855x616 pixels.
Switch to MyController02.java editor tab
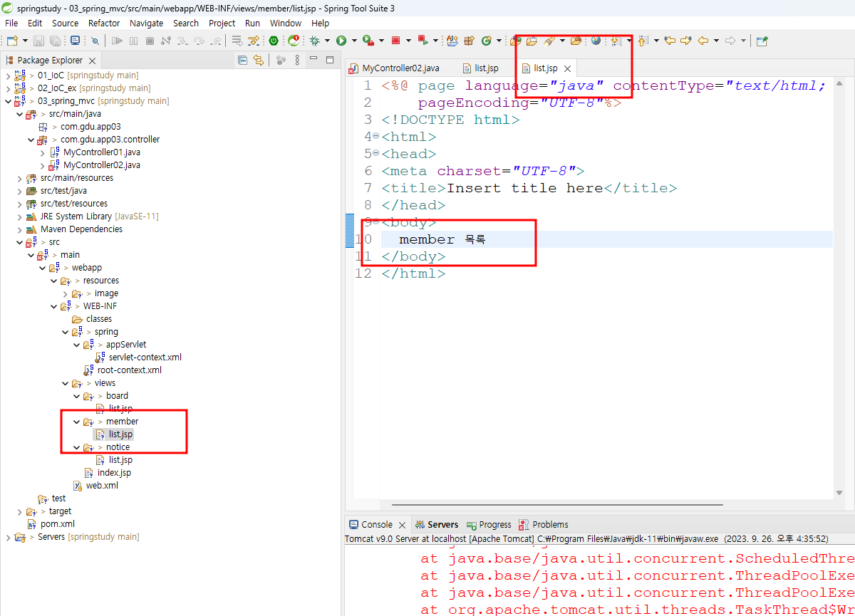click(394, 68)
